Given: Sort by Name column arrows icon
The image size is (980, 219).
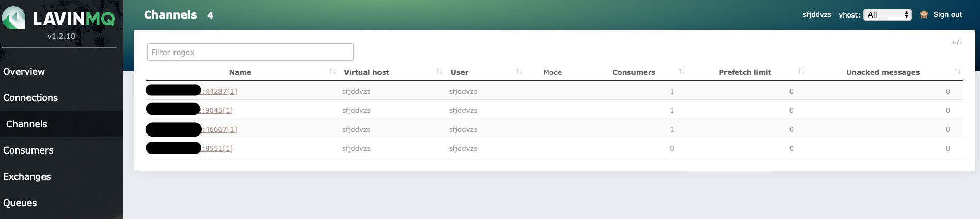Looking at the screenshot, I should pyautogui.click(x=333, y=71).
